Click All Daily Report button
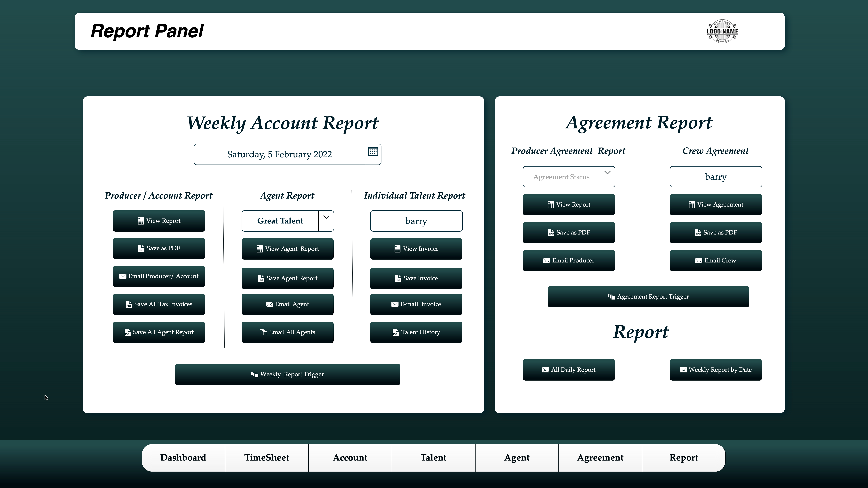 click(568, 370)
